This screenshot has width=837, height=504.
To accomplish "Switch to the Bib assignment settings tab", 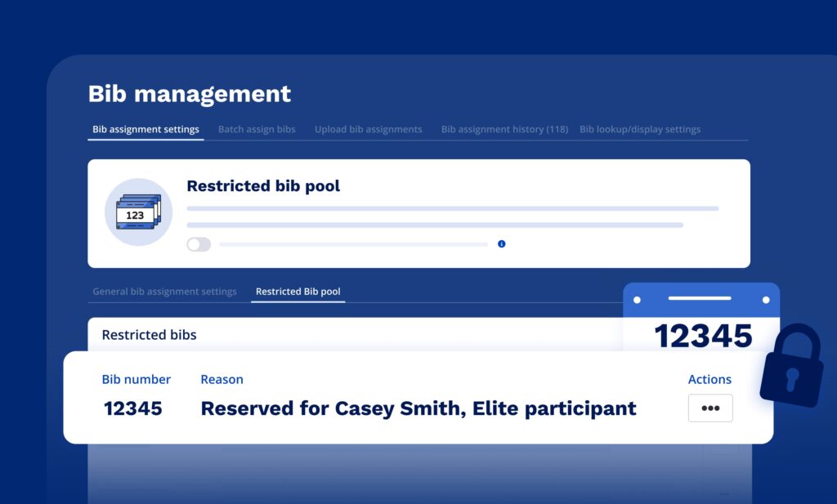I will tap(145, 129).
